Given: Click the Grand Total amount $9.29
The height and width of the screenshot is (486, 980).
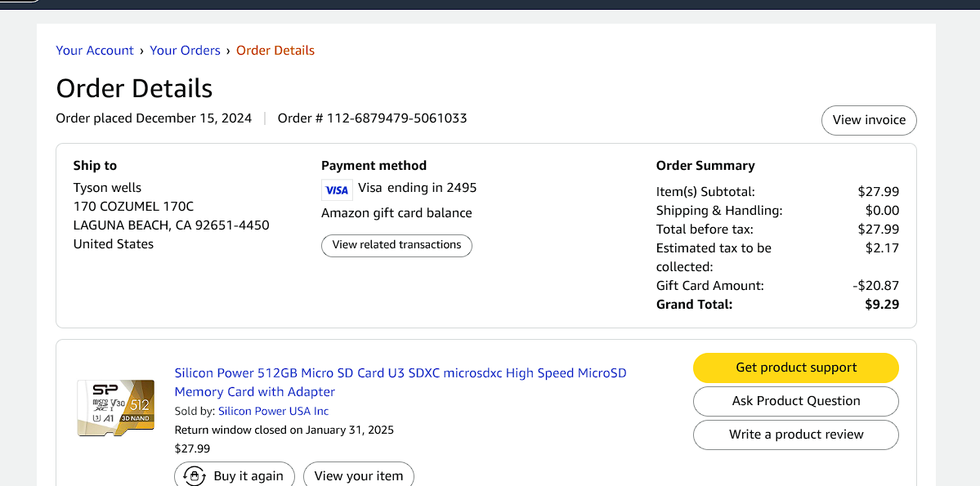Looking at the screenshot, I should pos(882,305).
